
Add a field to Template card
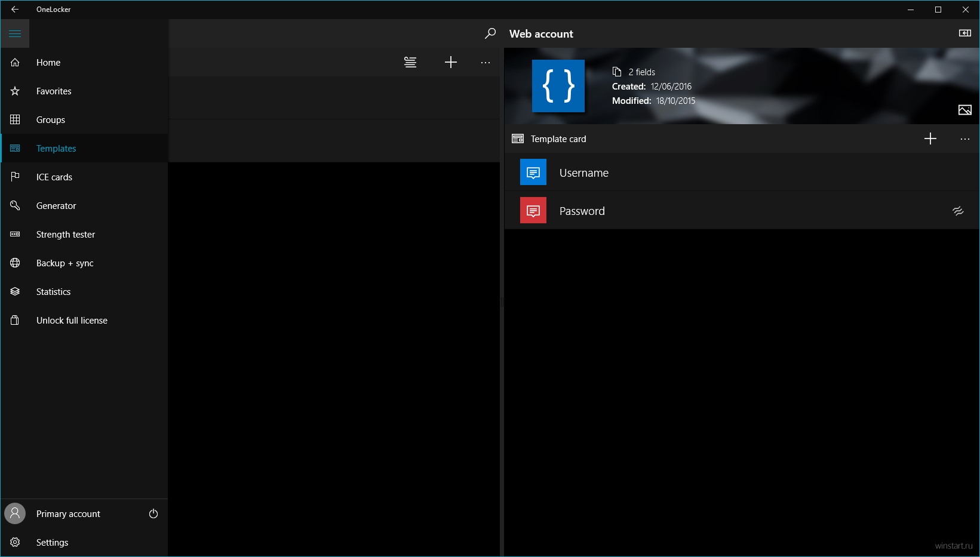click(930, 139)
